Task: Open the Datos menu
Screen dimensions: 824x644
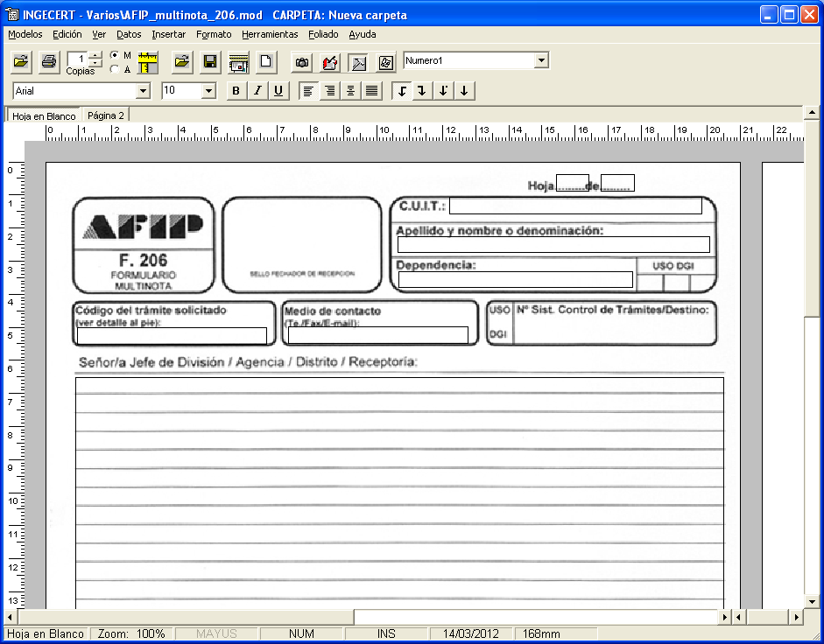Action: tap(129, 34)
